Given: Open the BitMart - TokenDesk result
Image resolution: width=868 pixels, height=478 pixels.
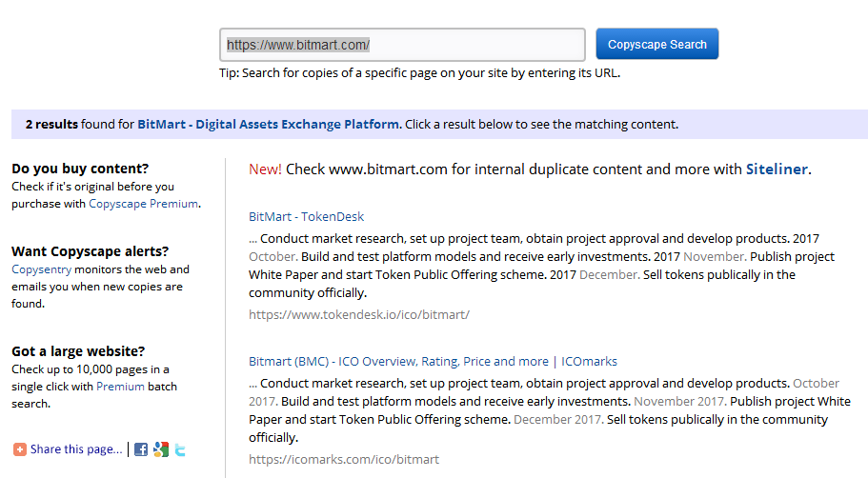Looking at the screenshot, I should pos(306,216).
